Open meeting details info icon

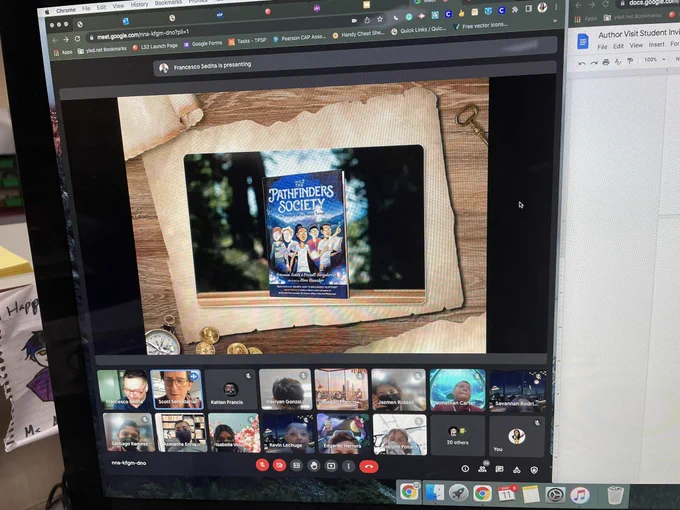[465, 468]
